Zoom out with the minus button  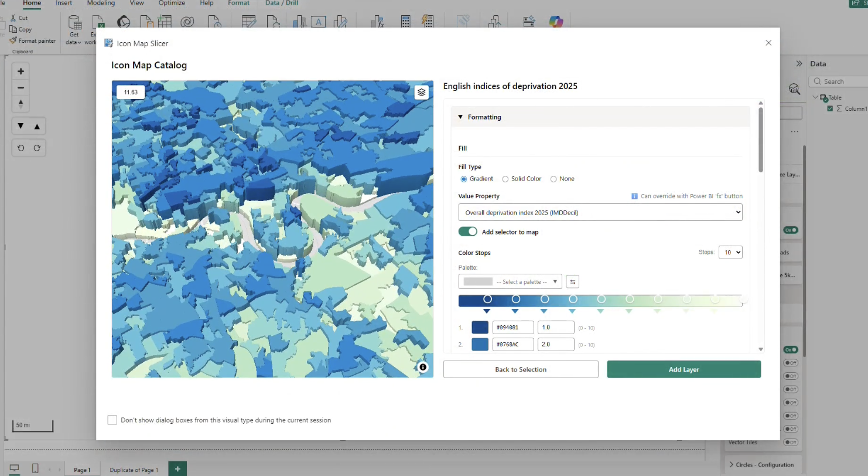(21, 88)
